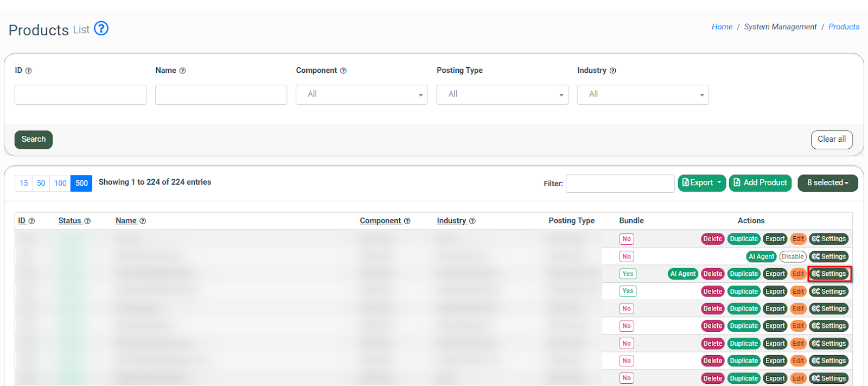Image resolution: width=868 pixels, height=386 pixels.
Task: Click the table Filter text field
Action: [620, 184]
